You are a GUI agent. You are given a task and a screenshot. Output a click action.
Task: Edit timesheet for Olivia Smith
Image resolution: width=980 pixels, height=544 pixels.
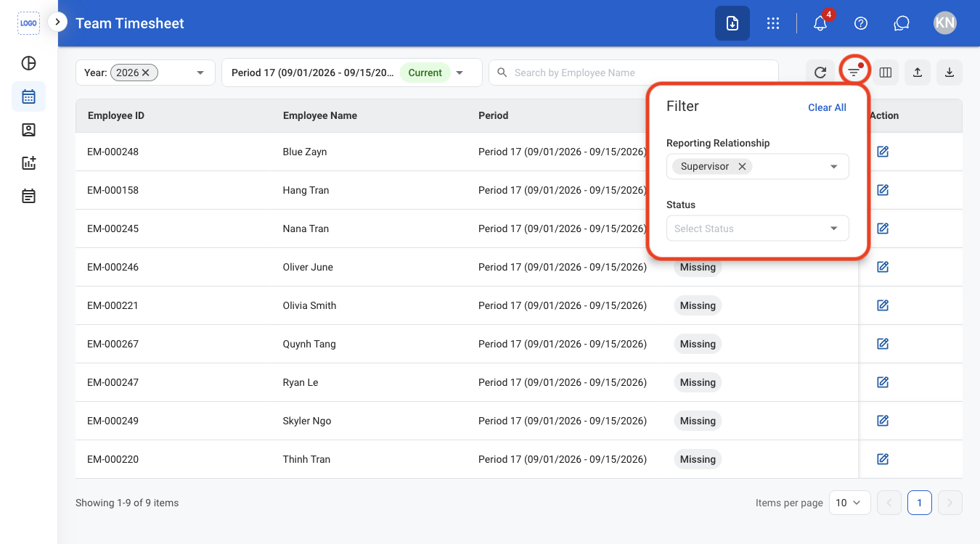(883, 305)
